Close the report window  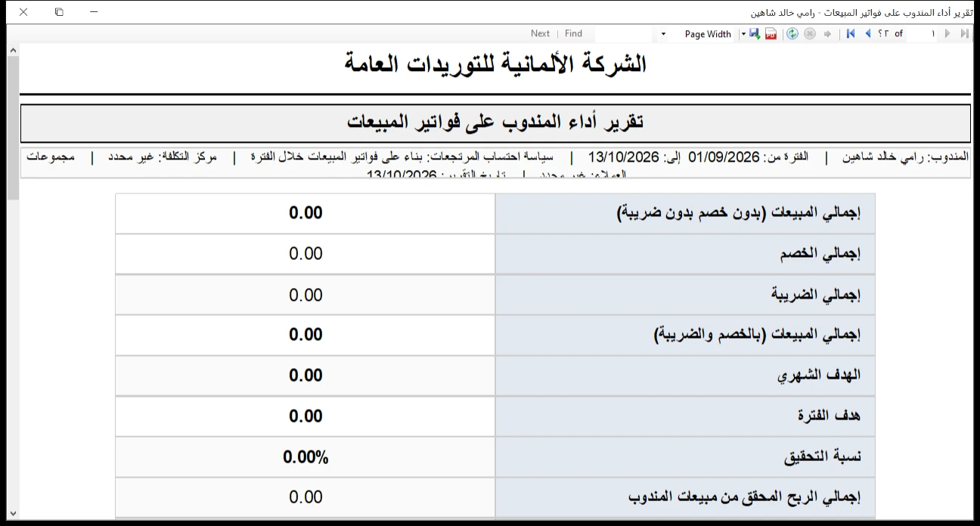coord(23,12)
